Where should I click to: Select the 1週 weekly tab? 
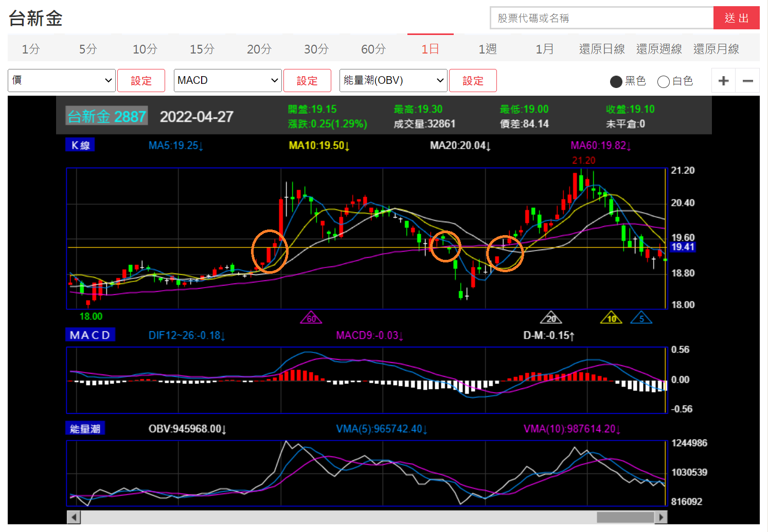click(x=488, y=49)
